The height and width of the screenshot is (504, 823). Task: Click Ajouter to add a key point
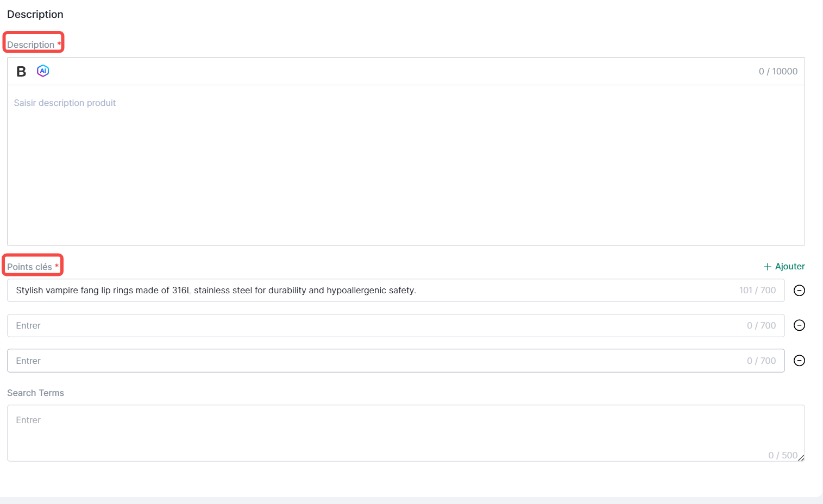click(x=784, y=267)
